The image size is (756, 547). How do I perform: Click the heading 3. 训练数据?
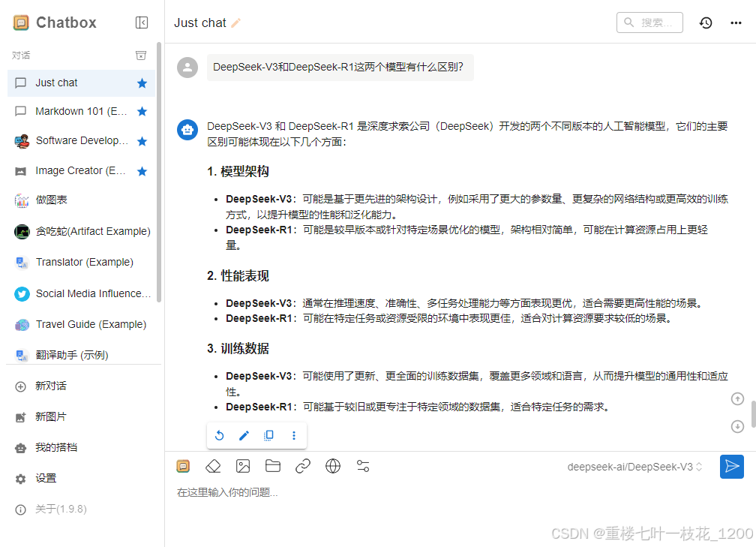[238, 348]
